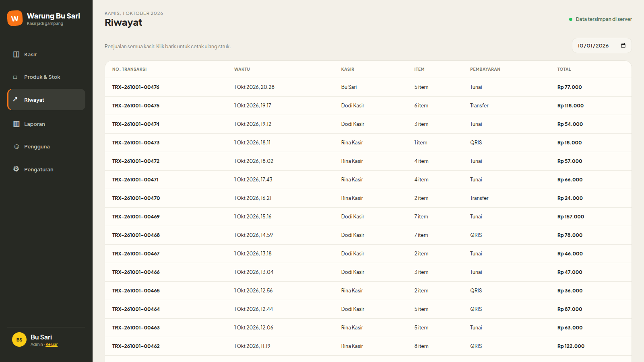Open the Kasir menu
This screenshot has height=362, width=644.
[x=46, y=54]
